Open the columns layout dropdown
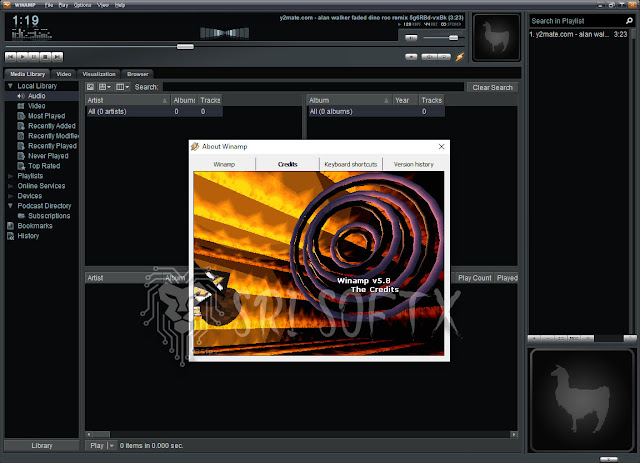The image size is (640, 463). coord(122,87)
